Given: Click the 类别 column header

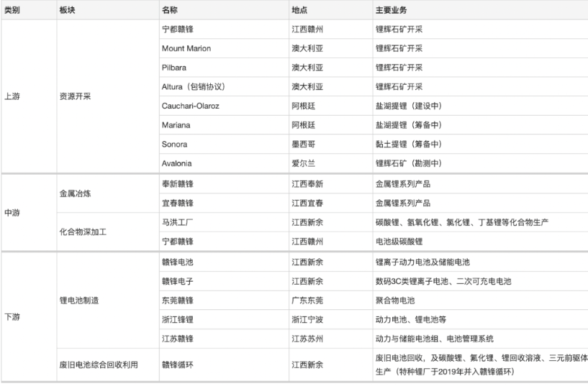Looking at the screenshot, I should pos(13,10).
